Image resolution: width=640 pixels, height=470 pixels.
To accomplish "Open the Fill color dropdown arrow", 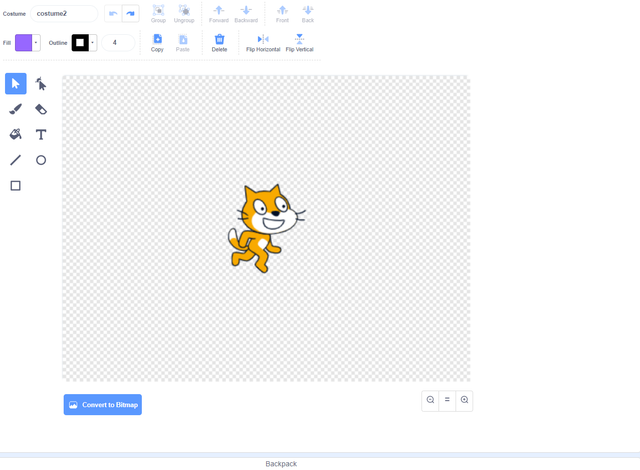I will tap(36, 42).
